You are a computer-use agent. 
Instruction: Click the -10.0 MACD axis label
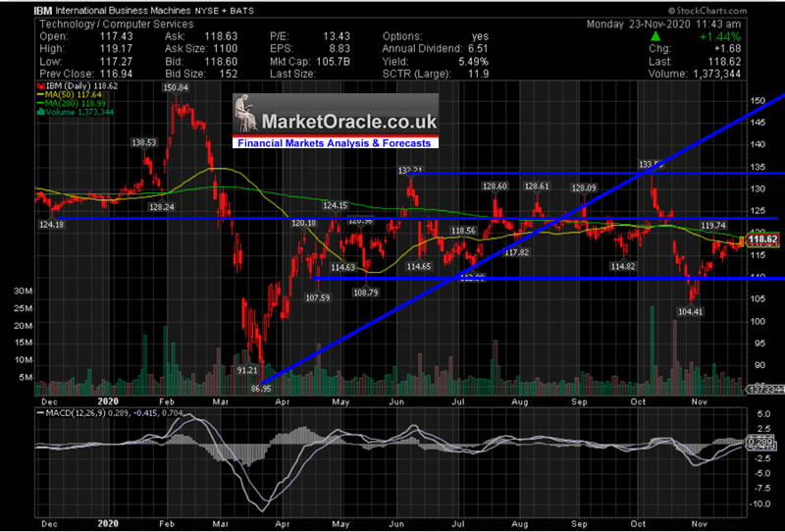tap(760, 504)
